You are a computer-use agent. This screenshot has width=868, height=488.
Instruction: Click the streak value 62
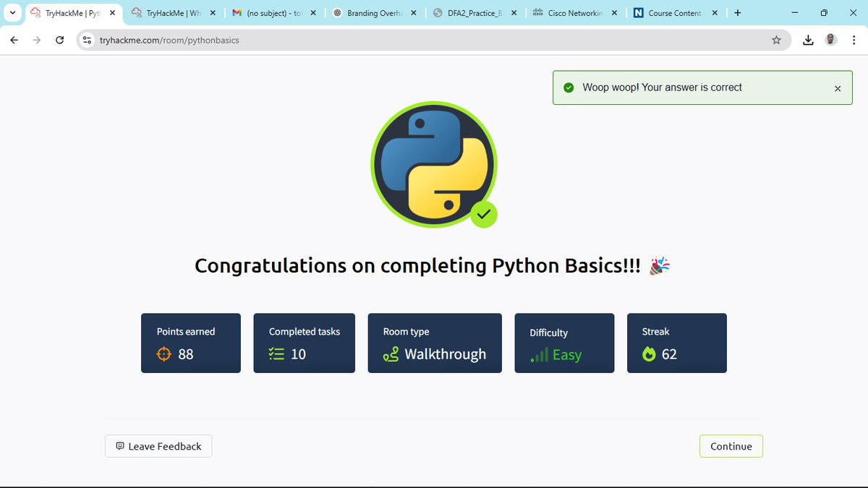click(x=669, y=354)
